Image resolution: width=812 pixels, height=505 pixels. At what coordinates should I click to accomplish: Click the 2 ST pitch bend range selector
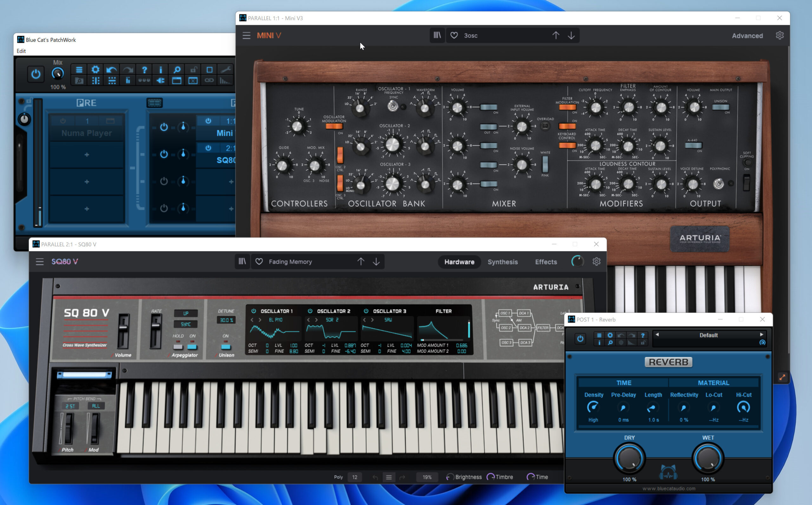[70, 406]
